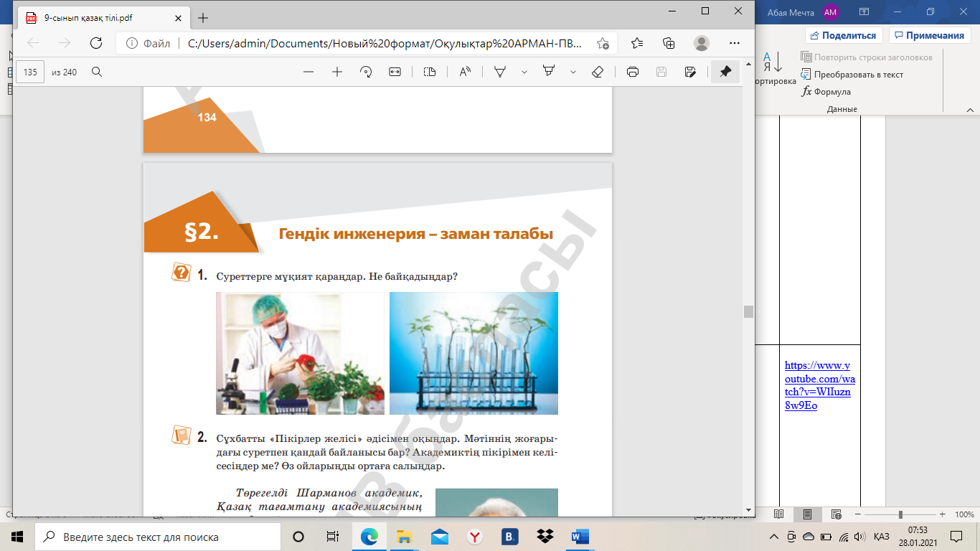980x551 pixels.
Task: Open the Edge profile avatar
Action: pos(702,43)
